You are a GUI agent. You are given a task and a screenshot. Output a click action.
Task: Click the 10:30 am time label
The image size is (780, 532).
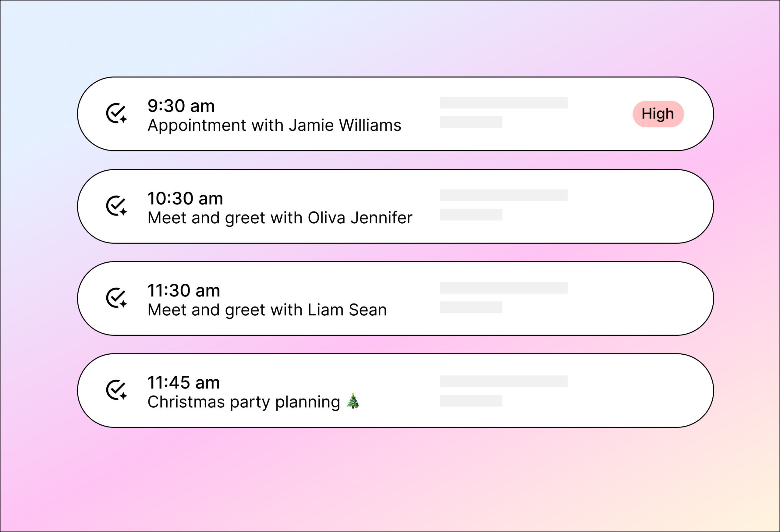click(x=185, y=198)
